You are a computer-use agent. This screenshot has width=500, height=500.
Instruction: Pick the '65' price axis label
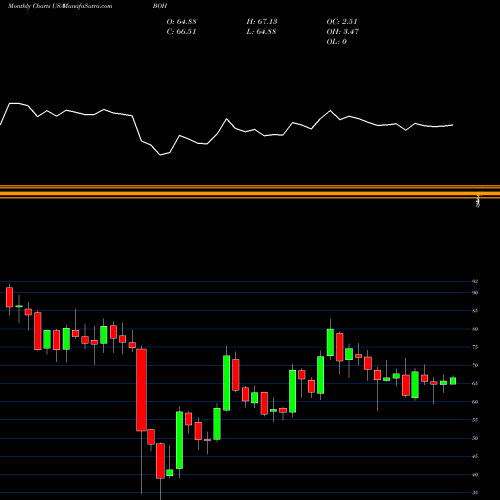click(475, 384)
